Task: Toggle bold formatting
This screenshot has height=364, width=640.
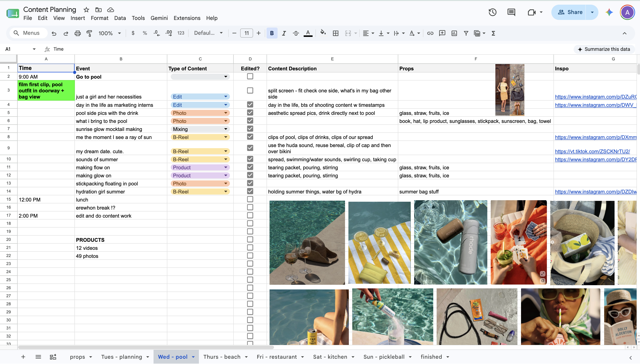Action: click(272, 33)
